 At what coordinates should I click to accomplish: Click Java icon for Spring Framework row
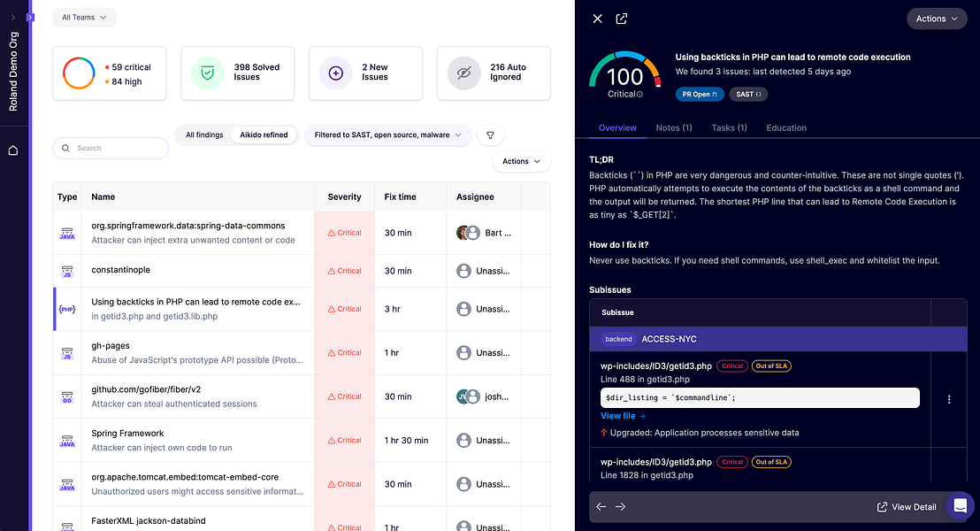click(67, 441)
